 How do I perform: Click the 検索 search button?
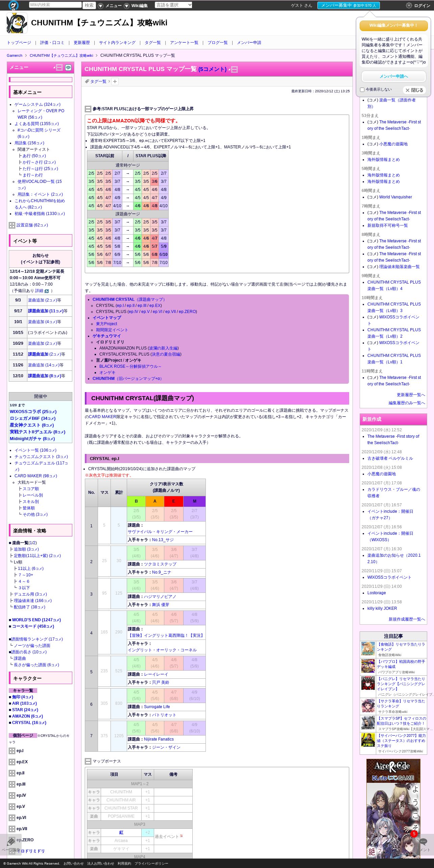pyautogui.click(x=89, y=5)
